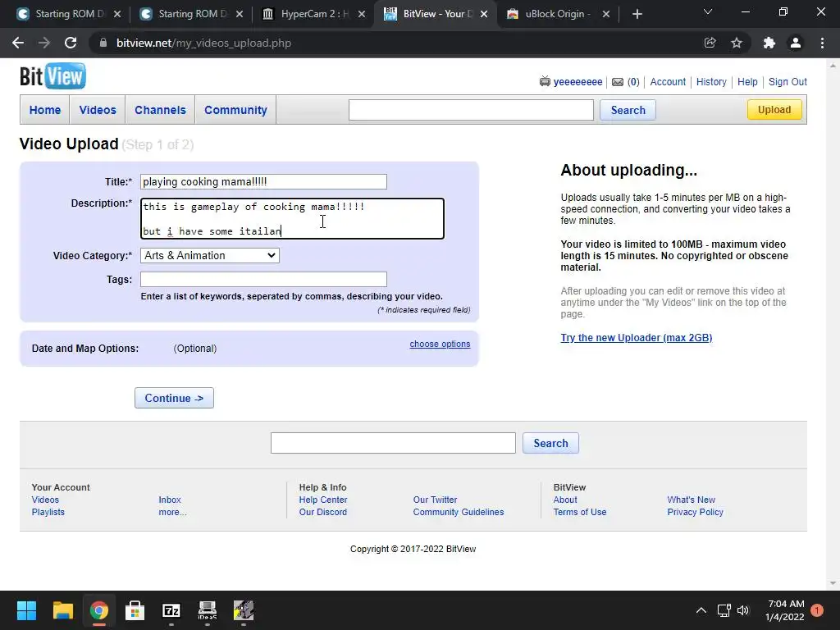Click the tab search chevron icon
The image size is (840, 630).
[x=708, y=11]
